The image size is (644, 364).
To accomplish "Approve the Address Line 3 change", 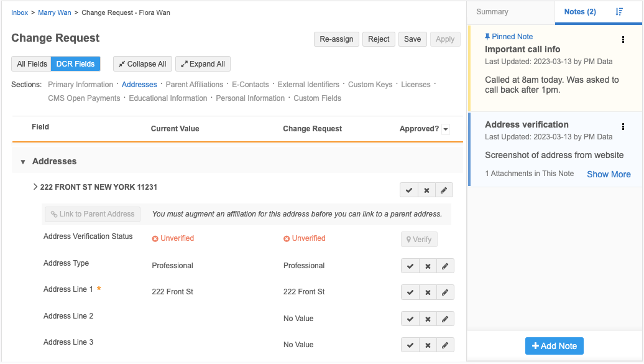I will click(410, 345).
